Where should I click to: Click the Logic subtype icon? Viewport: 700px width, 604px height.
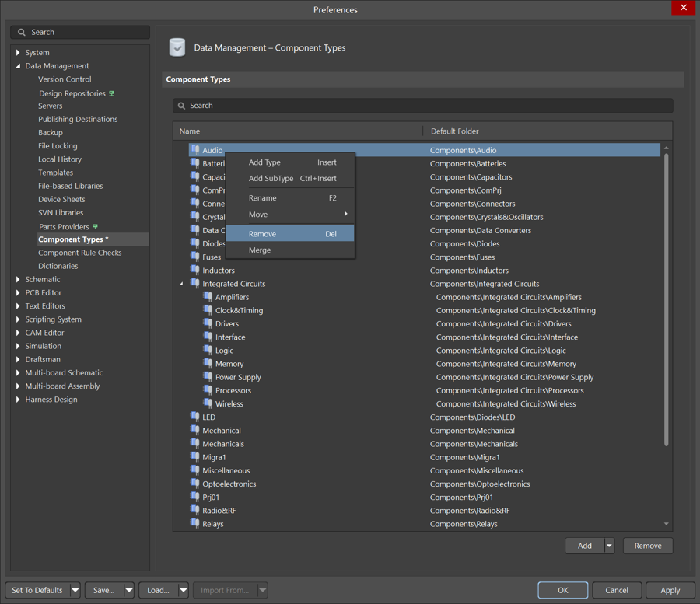(x=208, y=350)
